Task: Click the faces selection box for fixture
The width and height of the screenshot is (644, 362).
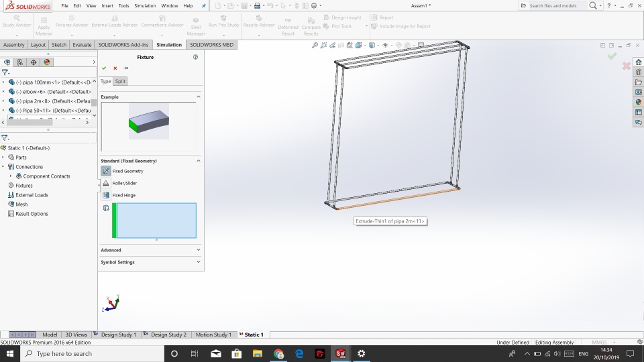Action: pos(156,221)
